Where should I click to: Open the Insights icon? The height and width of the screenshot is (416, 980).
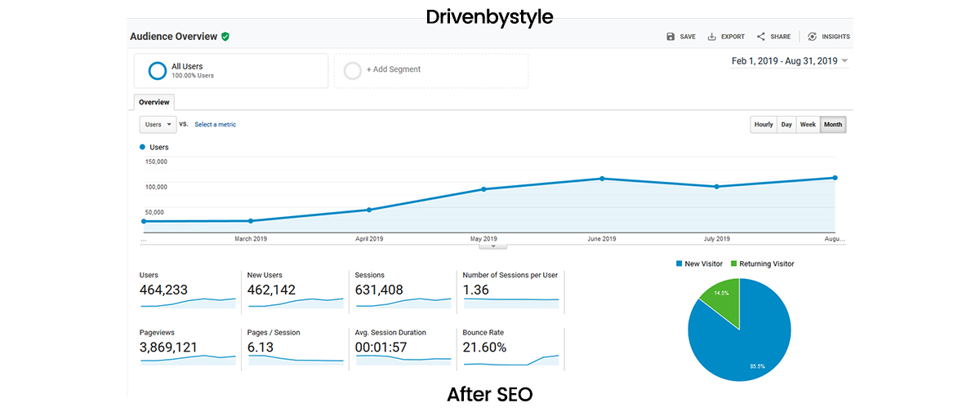coord(812,37)
